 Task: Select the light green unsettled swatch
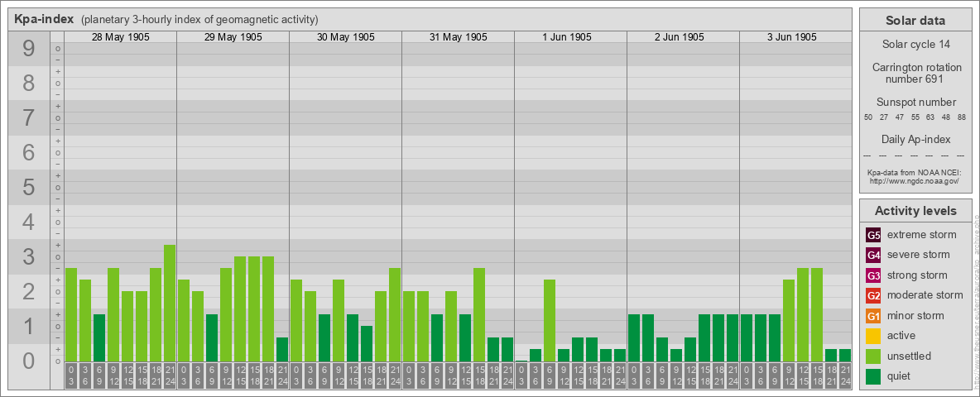tap(873, 356)
